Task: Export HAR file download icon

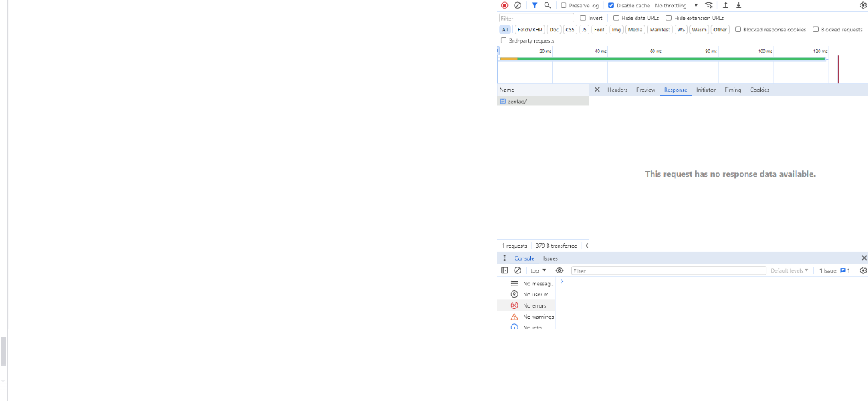Action: click(739, 5)
